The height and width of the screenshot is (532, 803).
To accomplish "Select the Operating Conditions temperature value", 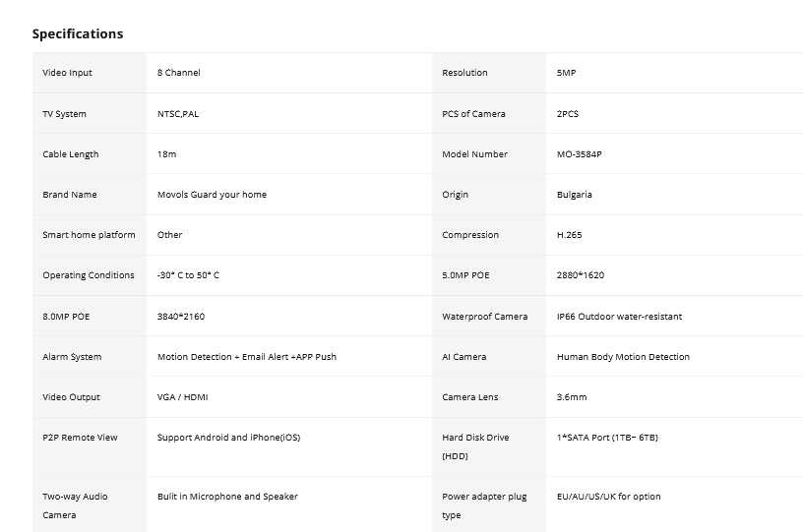I will pos(188,275).
